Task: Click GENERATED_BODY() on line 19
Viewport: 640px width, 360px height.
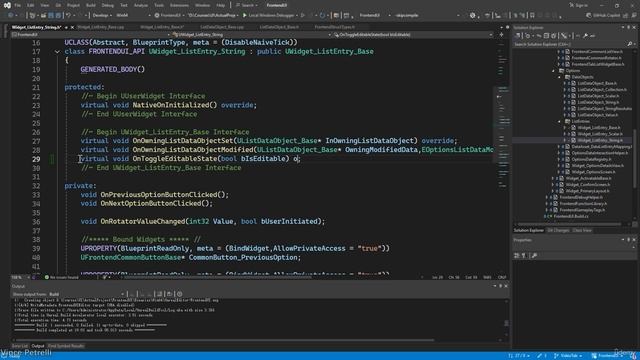Action: [113, 69]
